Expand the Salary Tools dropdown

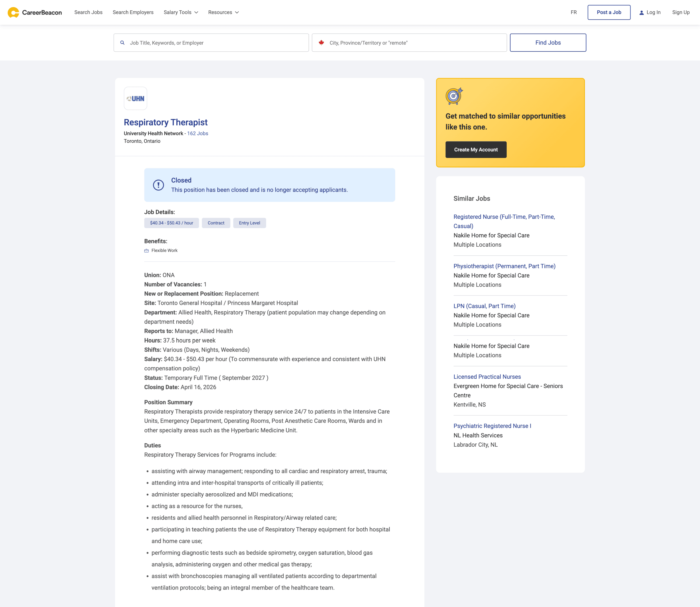(x=181, y=13)
